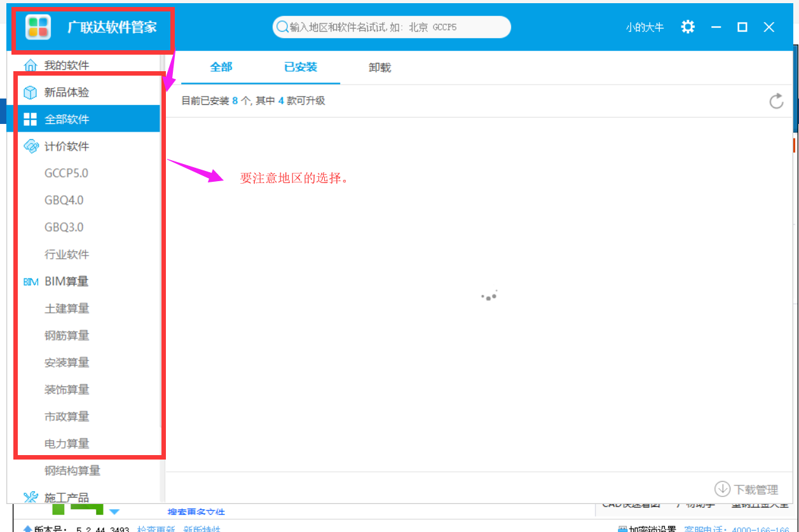Select 装饰算量 in the sidebar
The image size is (799, 532).
point(67,389)
